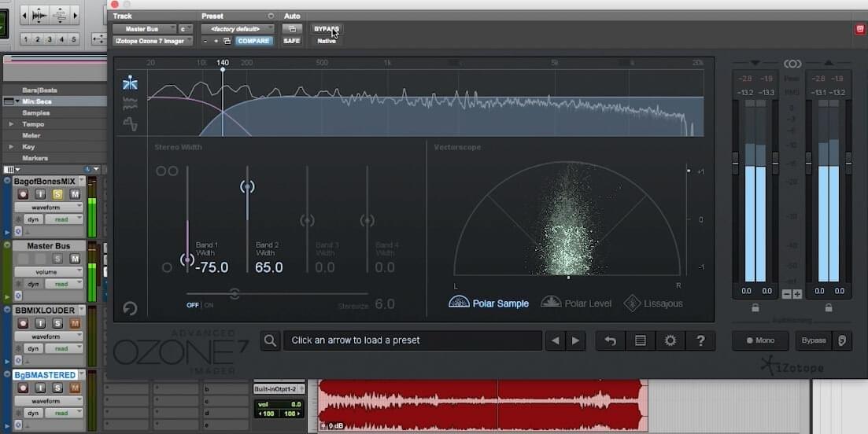Select the correlation trace view icon
Screen dimensions: 868x434
point(130,124)
